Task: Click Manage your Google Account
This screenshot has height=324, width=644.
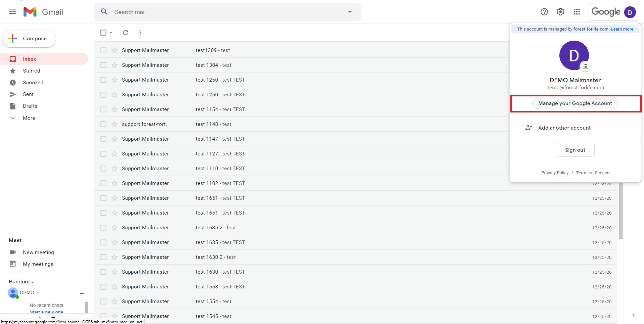Action: tap(575, 103)
